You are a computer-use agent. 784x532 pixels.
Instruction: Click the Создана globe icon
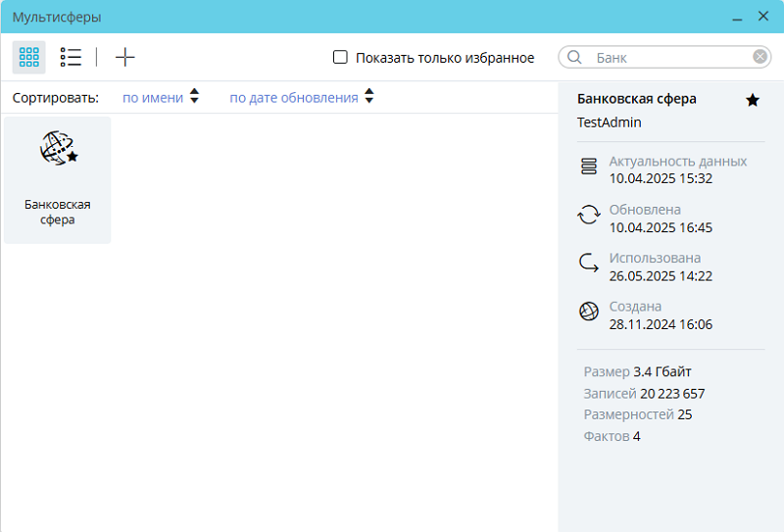click(589, 312)
